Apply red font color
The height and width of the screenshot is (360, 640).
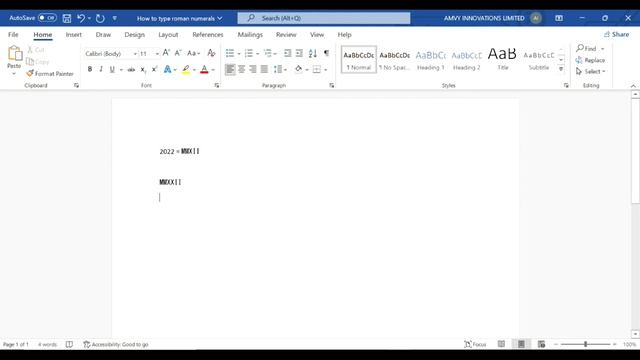coord(204,69)
